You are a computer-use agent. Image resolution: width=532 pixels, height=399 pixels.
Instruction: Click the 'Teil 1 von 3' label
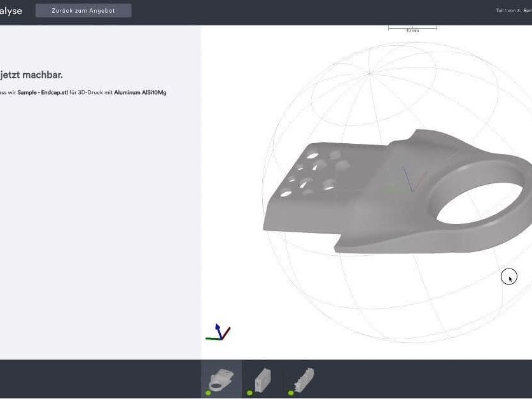tap(508, 11)
